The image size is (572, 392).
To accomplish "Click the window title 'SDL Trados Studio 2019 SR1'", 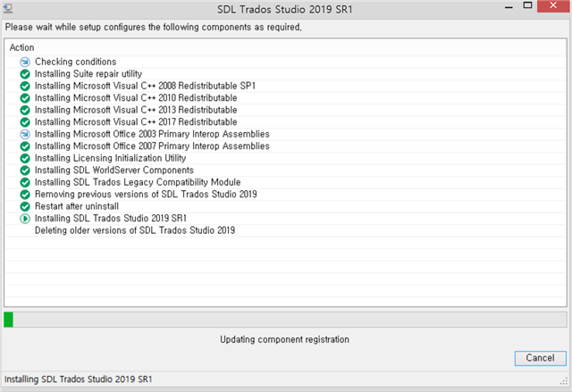I will pyautogui.click(x=285, y=9).
